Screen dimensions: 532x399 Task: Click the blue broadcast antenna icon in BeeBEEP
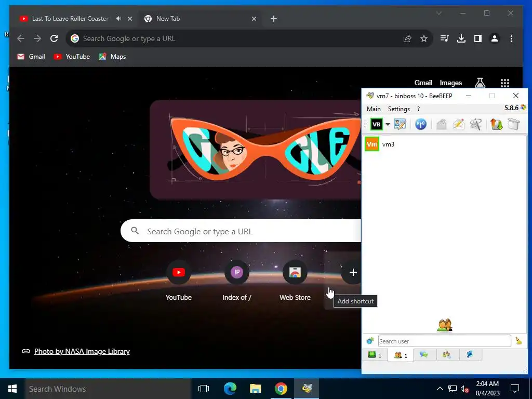(421, 124)
